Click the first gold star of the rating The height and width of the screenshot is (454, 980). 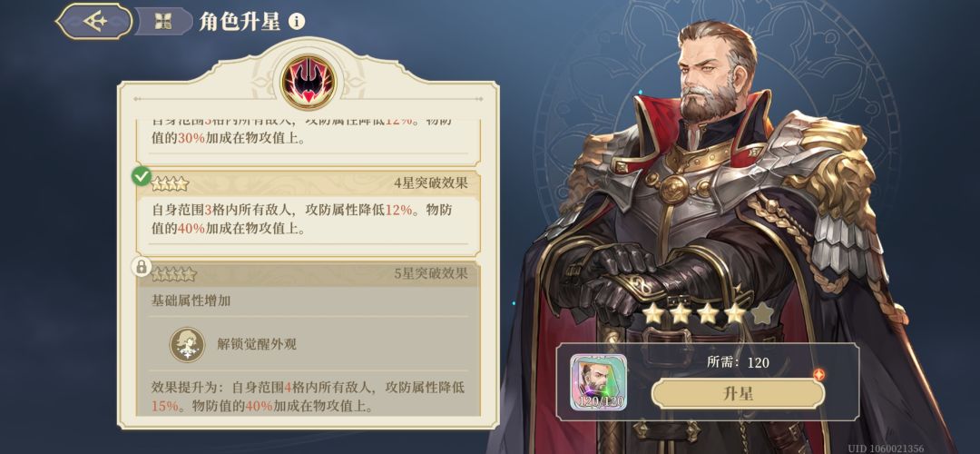(652, 313)
